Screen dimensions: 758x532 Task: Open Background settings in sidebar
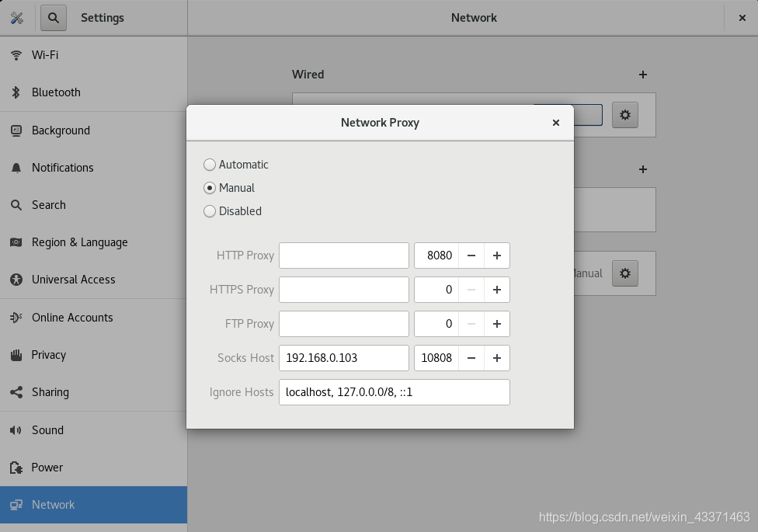[x=93, y=130]
